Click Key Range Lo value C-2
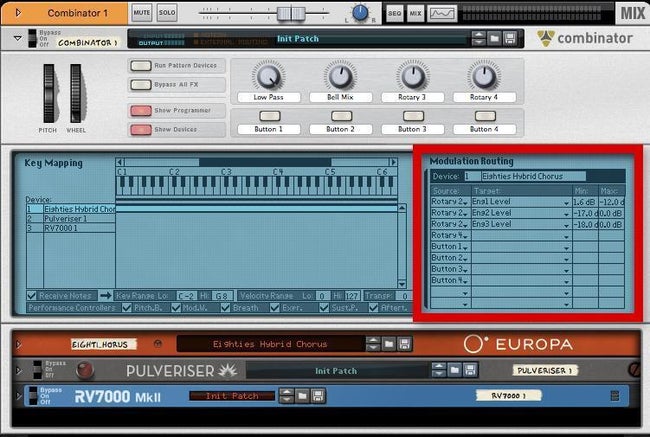 pyautogui.click(x=186, y=296)
